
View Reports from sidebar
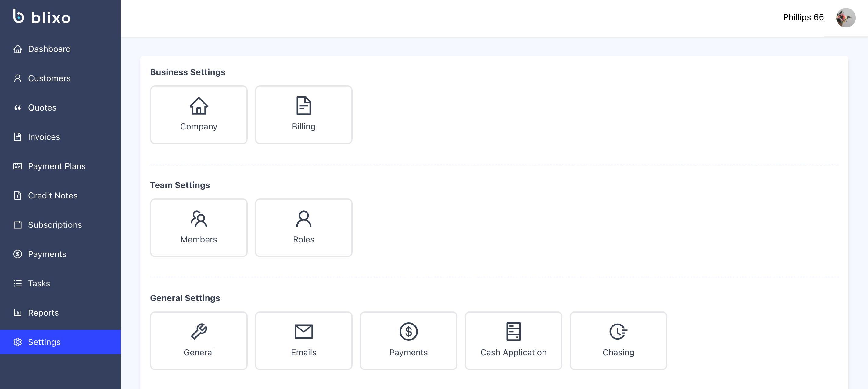(x=43, y=313)
